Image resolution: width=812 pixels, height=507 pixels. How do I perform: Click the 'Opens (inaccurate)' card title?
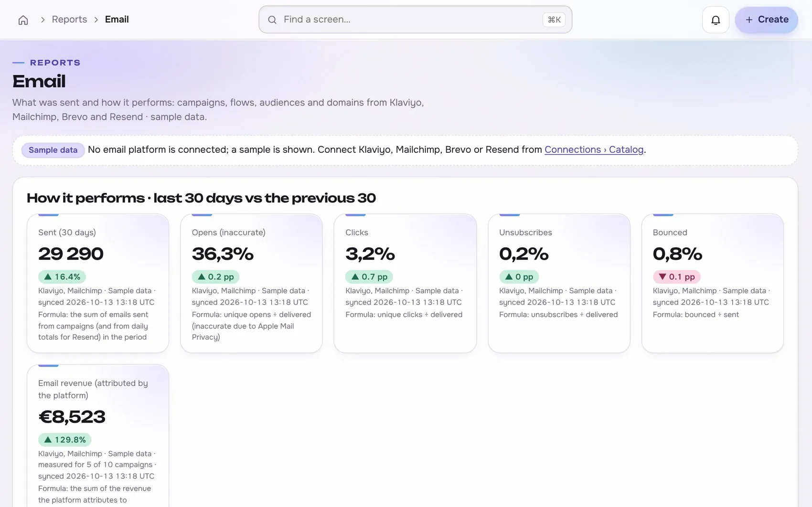point(228,232)
